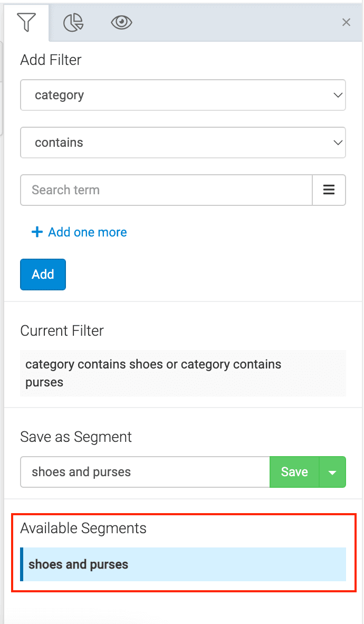Screen dimensions: 364x624
Task: Open the list icon beside Search term
Action: (329, 190)
